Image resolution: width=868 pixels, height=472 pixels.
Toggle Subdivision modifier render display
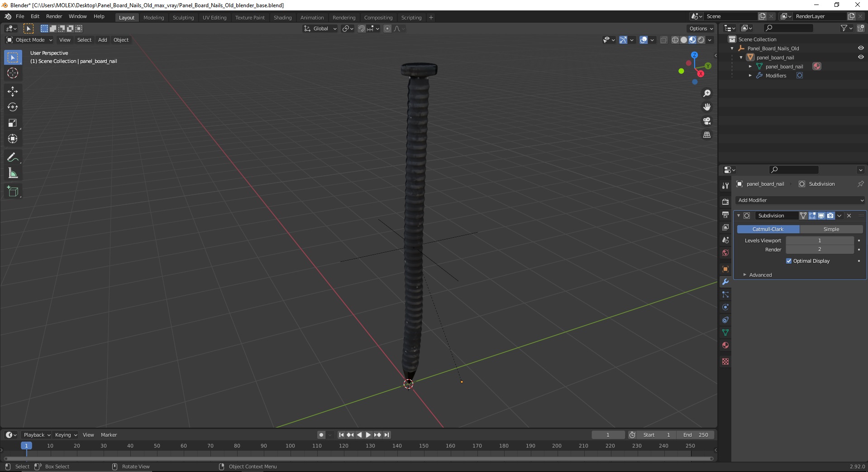click(830, 216)
